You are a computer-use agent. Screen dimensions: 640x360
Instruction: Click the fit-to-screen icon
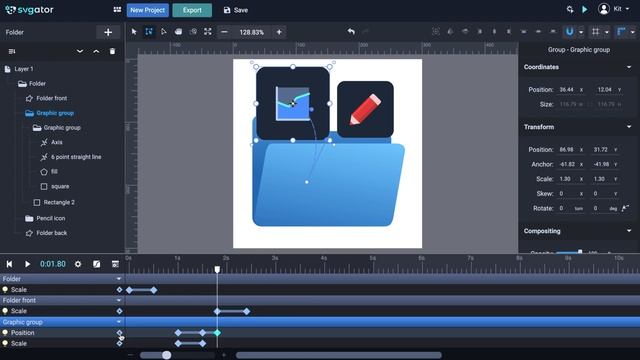pos(208,32)
